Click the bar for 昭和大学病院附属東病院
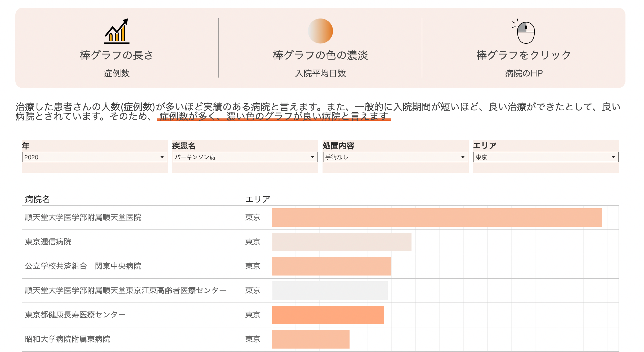Viewport: 644px width, 352px height. (x=311, y=339)
